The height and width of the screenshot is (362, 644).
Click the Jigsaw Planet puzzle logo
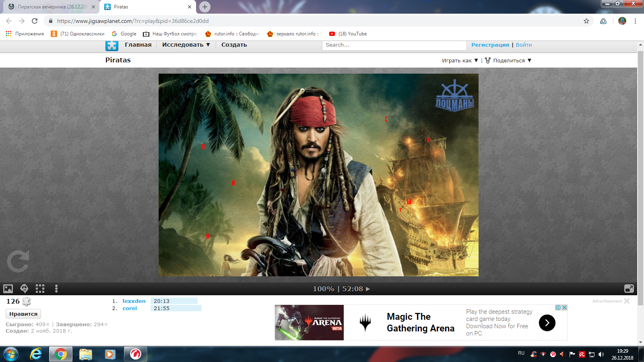[111, 45]
